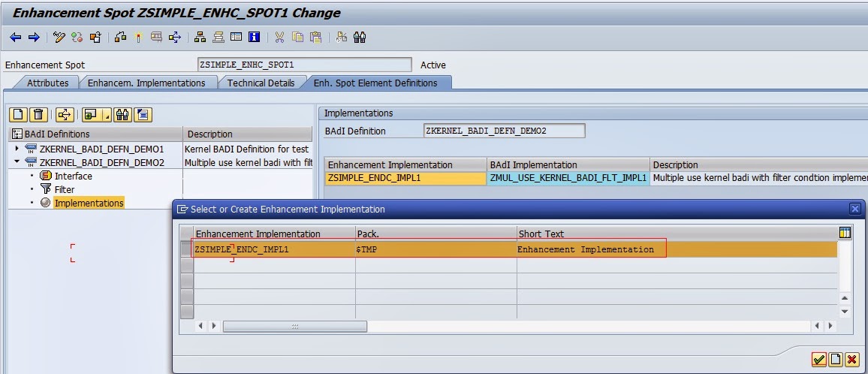Switch to the Attributes tab
Viewport: 868px width, 374px height.
(x=47, y=83)
